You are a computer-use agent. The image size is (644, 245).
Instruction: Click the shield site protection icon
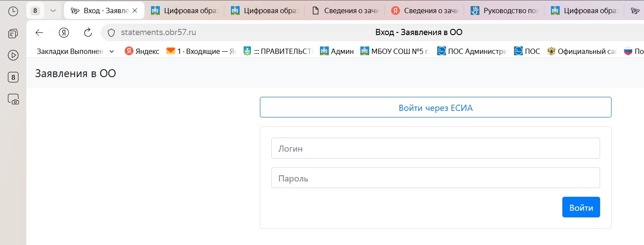[x=111, y=32]
